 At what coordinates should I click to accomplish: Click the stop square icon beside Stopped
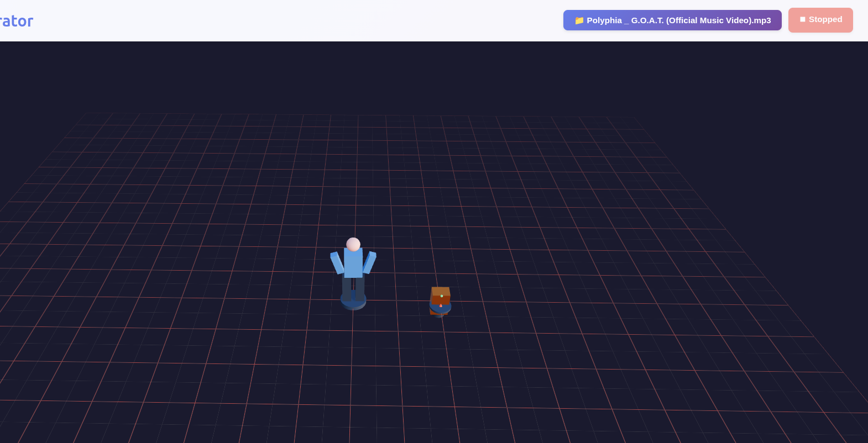click(x=802, y=19)
